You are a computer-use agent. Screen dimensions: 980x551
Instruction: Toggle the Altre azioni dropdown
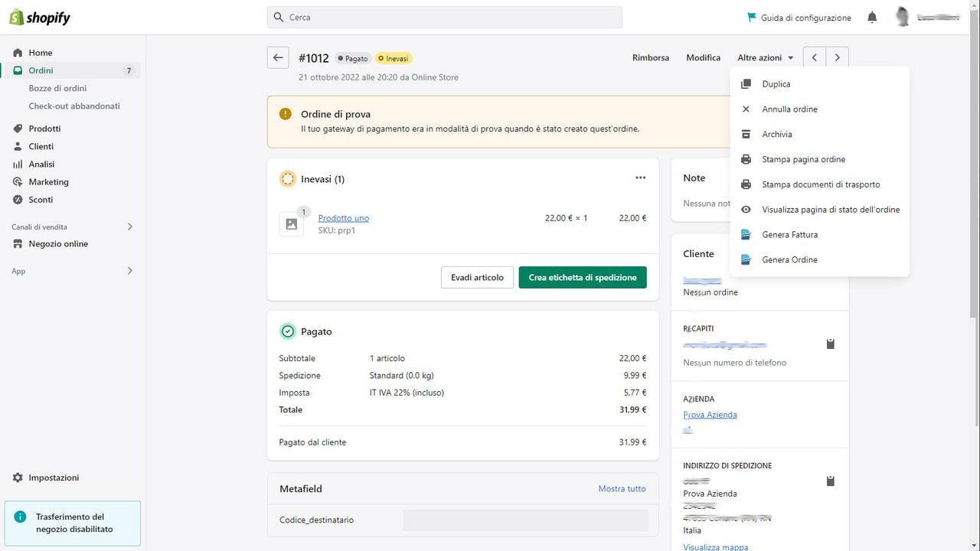tap(764, 57)
